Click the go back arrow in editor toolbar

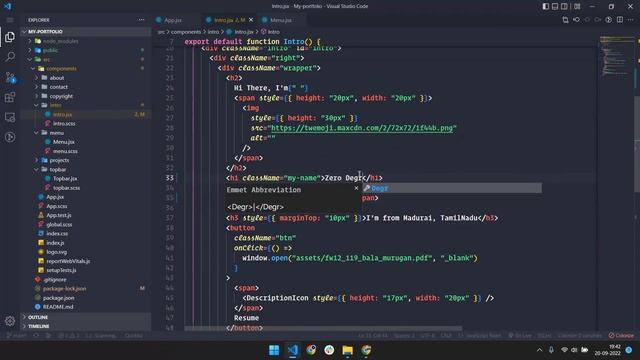(x=576, y=20)
